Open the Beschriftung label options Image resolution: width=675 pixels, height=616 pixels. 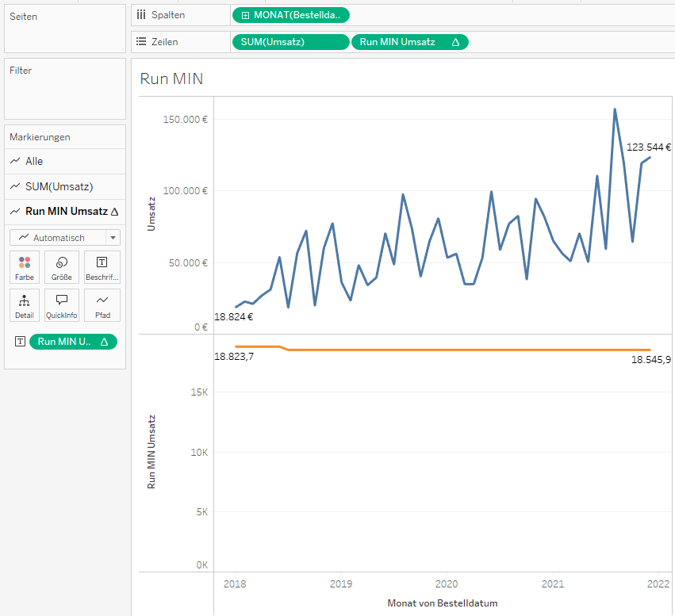coord(102,267)
